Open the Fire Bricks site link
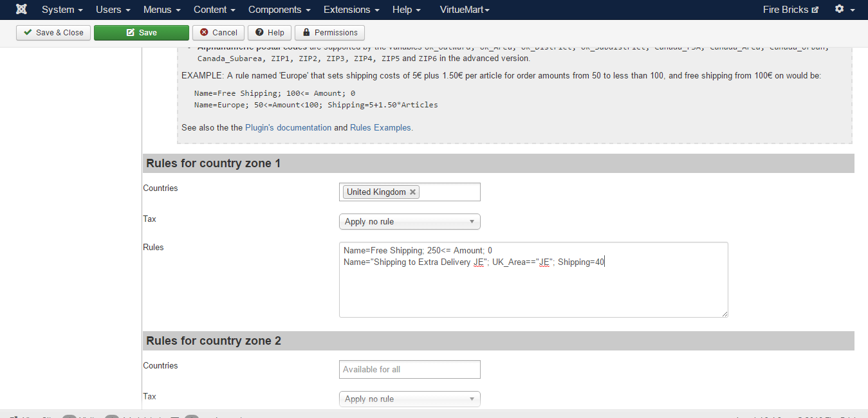Screen dimensions: 868x418 coord(790,10)
